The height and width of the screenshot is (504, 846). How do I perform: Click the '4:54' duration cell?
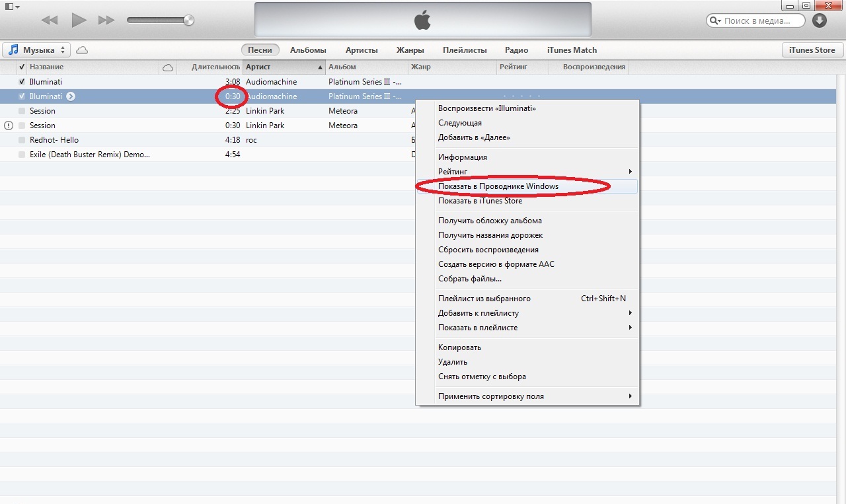click(x=233, y=155)
